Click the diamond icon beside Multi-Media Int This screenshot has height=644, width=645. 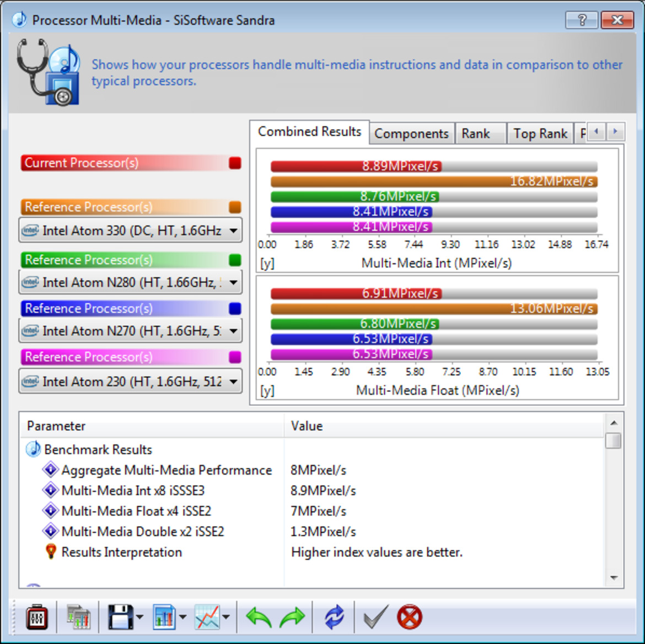click(x=51, y=490)
